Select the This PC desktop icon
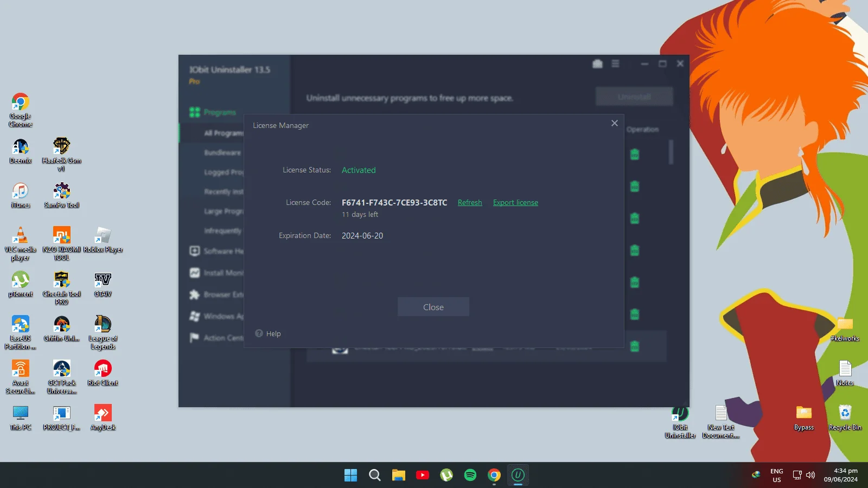This screenshot has width=868, height=488. (20, 418)
